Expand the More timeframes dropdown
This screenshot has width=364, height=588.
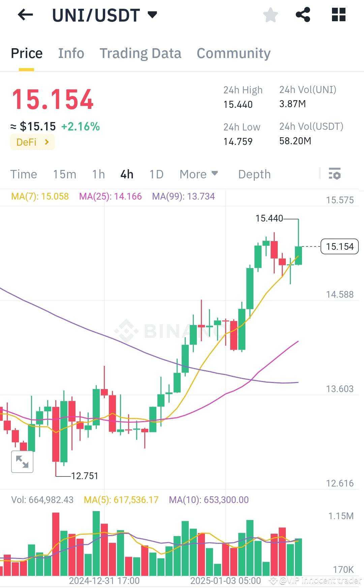(198, 174)
